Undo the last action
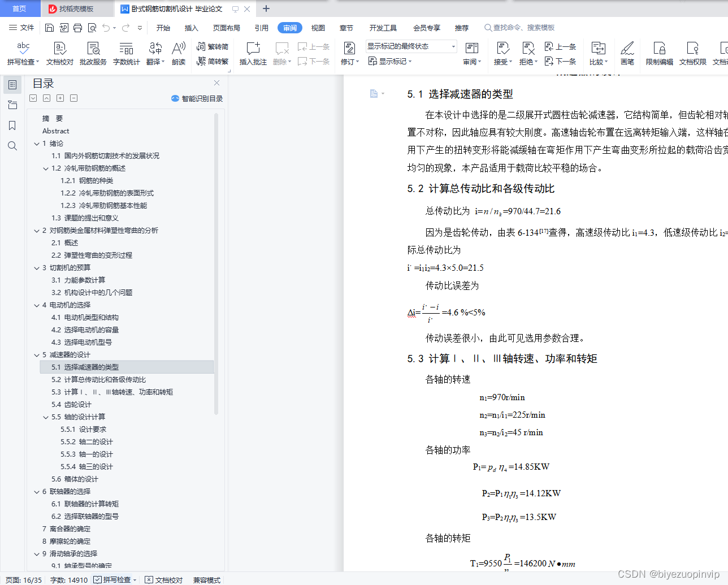 point(106,28)
